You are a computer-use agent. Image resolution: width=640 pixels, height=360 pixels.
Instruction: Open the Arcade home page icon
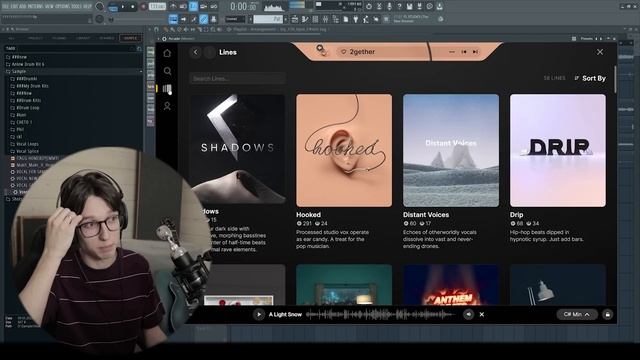(x=167, y=53)
